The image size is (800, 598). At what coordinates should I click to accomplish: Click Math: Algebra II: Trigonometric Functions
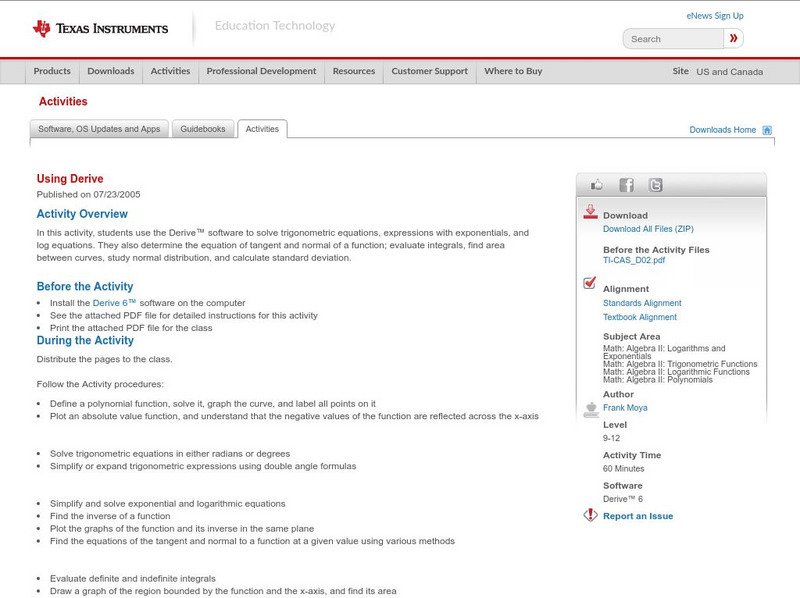click(x=680, y=364)
